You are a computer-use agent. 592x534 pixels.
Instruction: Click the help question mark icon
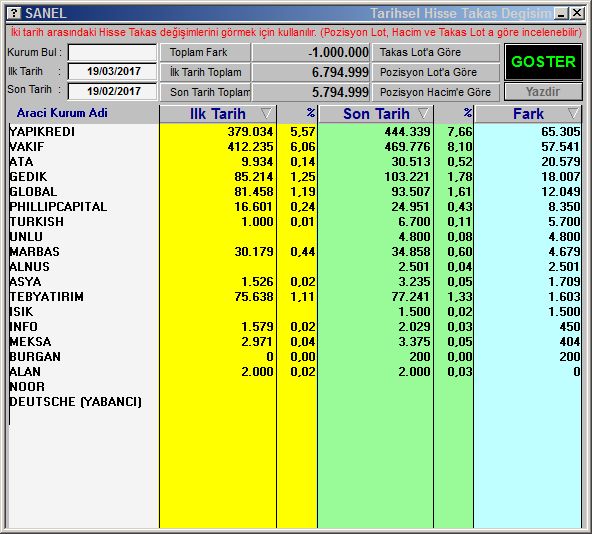(x=14, y=13)
